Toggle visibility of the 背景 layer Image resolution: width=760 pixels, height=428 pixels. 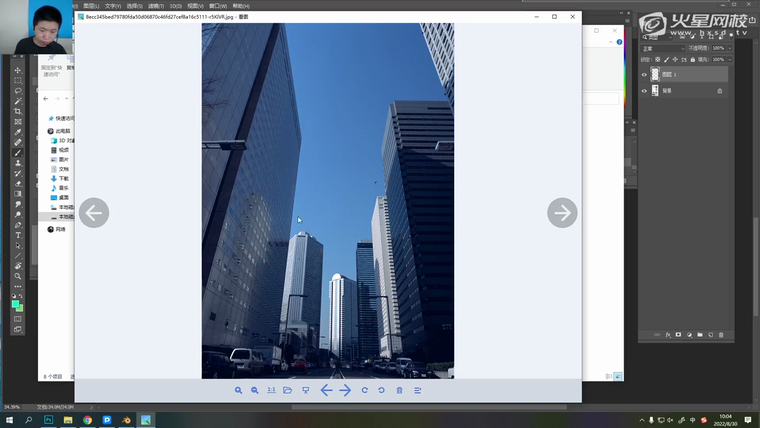(644, 91)
